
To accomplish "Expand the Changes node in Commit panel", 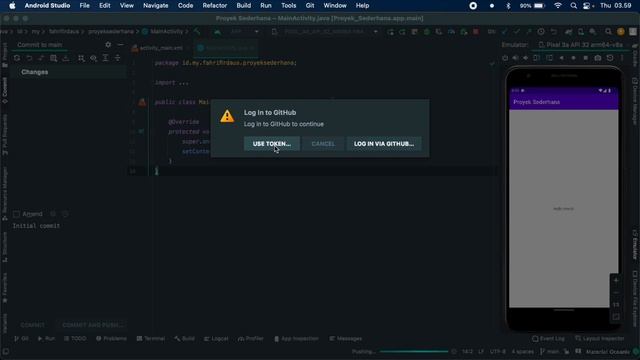I will point(34,72).
